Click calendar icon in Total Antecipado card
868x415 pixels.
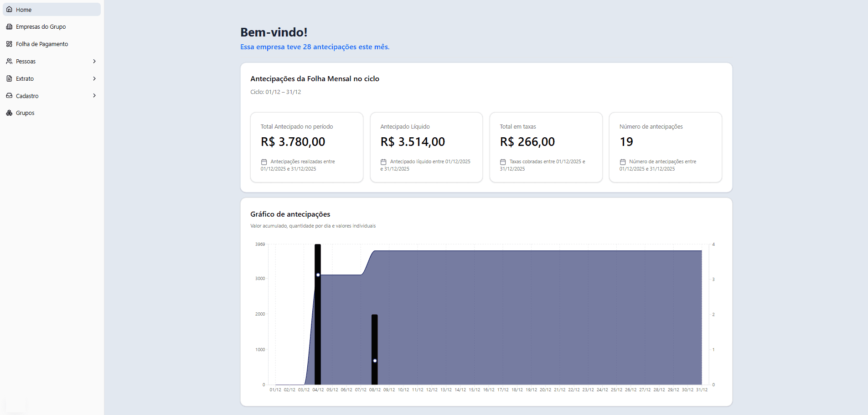tap(264, 162)
